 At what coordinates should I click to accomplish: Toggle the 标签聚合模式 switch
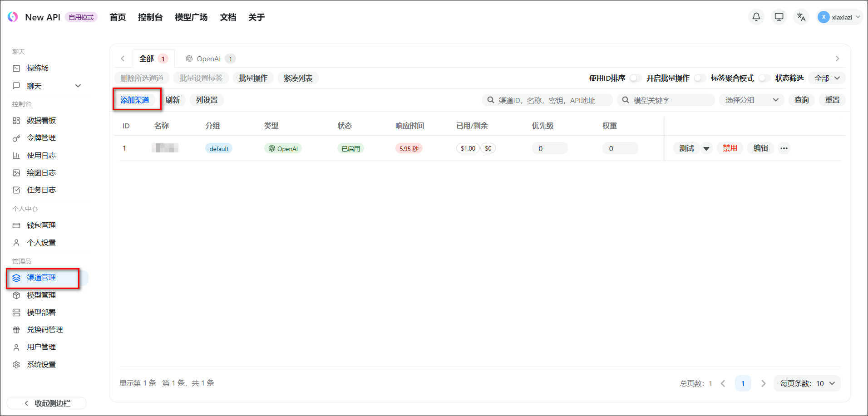click(764, 78)
